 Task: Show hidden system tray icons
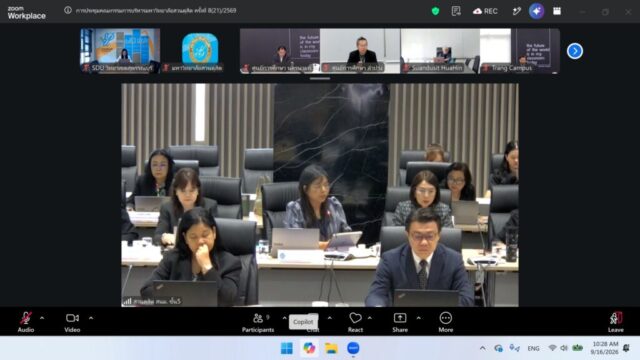pyautogui.click(x=482, y=348)
